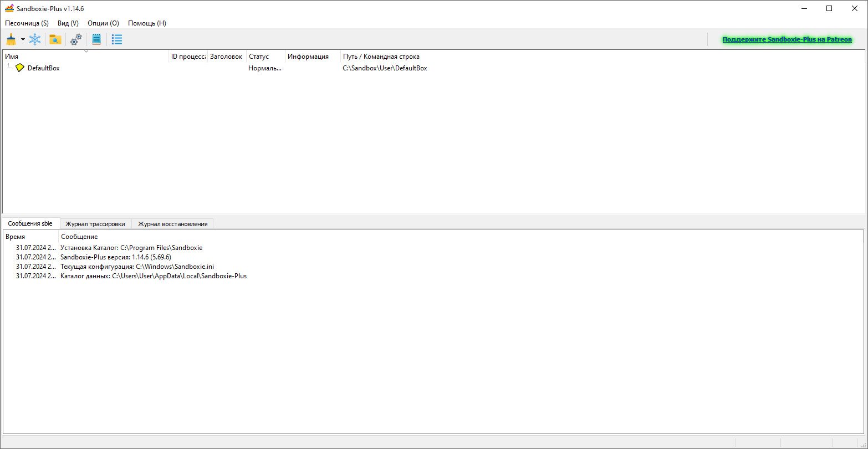Screen dimensions: 868x449
Task: Click the path C:\Sandbox\User\DefaultBox
Action: (385, 68)
